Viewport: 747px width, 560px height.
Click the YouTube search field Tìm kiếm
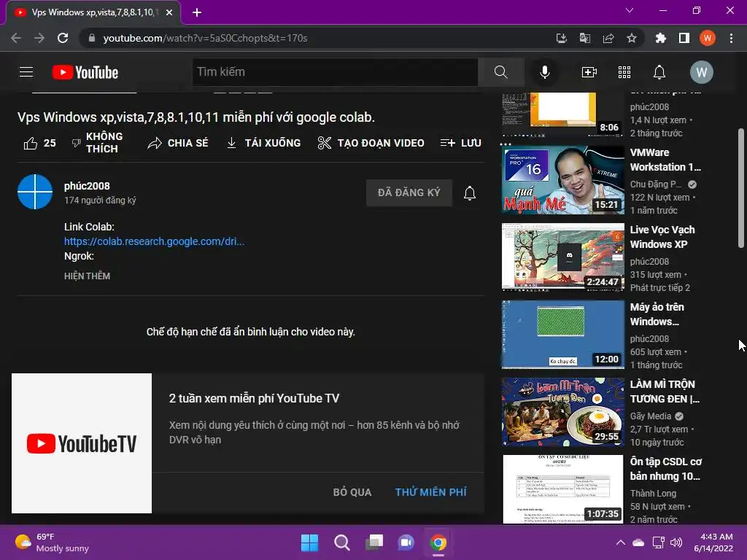click(x=335, y=72)
